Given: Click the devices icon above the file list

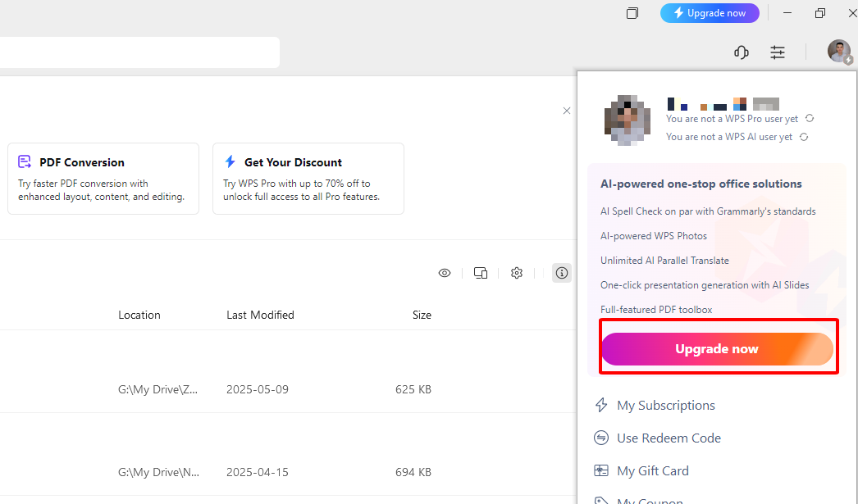Looking at the screenshot, I should pyautogui.click(x=481, y=273).
